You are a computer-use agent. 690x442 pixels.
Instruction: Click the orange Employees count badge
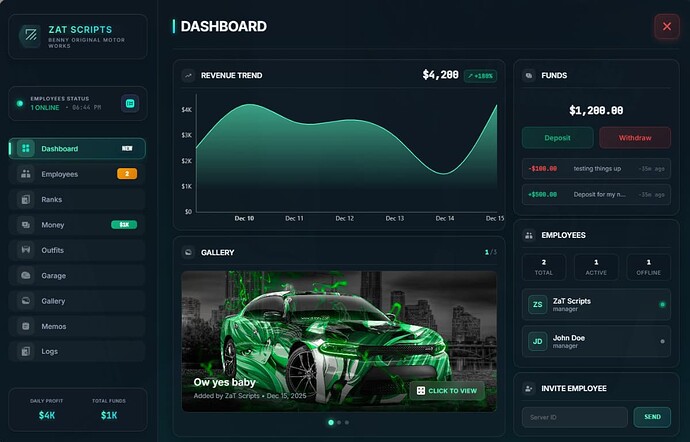[x=127, y=174]
